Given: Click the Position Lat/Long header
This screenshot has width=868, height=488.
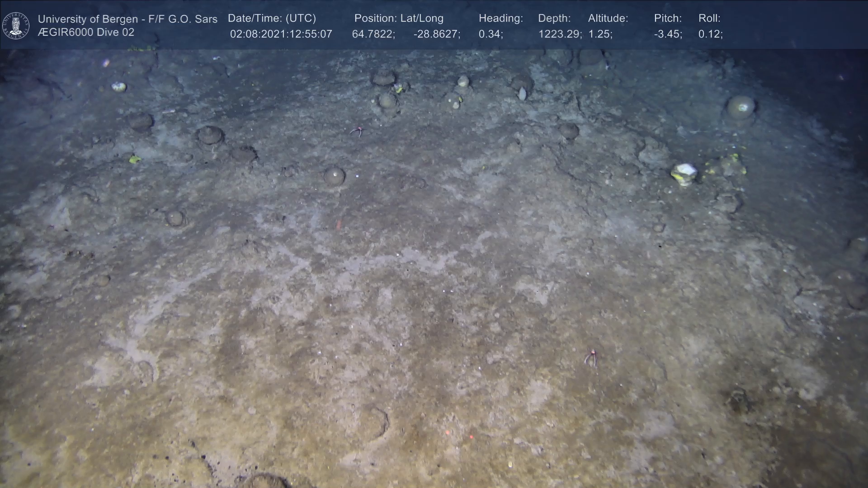Looking at the screenshot, I should pyautogui.click(x=399, y=19).
